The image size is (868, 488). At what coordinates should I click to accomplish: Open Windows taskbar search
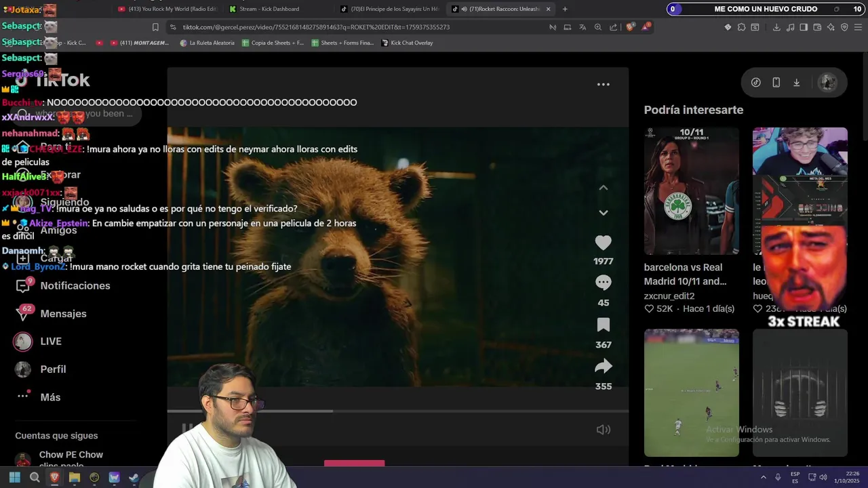35,478
